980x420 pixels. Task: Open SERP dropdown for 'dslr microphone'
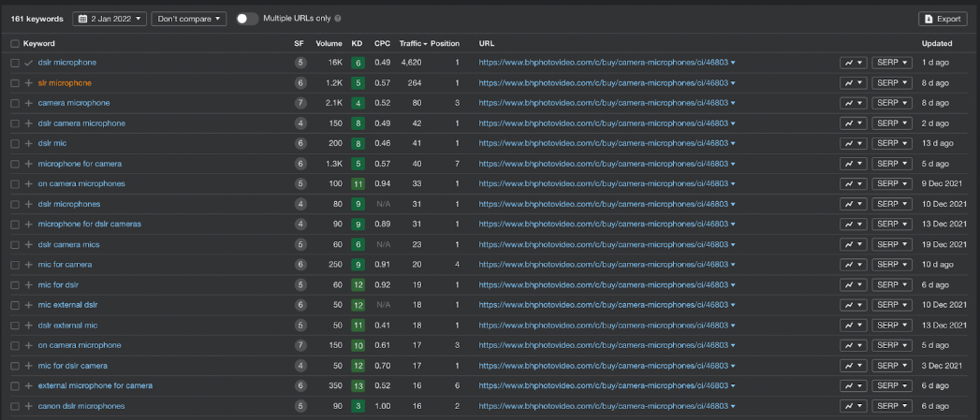(x=892, y=63)
